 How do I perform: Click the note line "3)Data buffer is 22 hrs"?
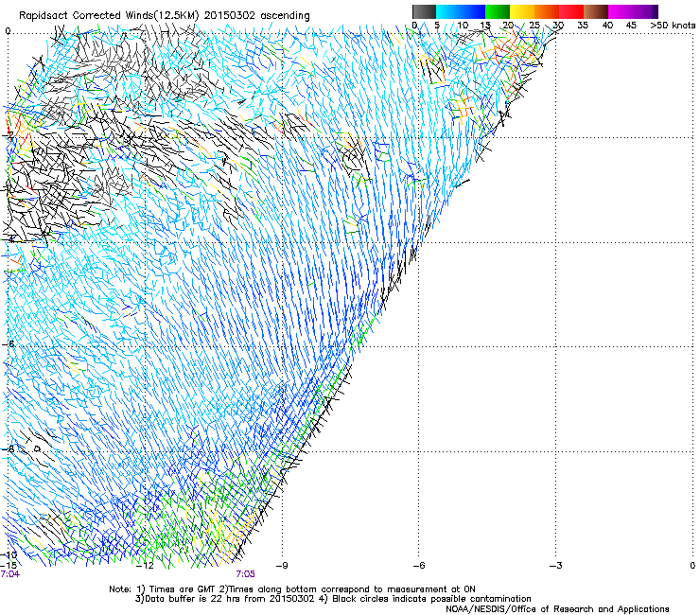333,599
